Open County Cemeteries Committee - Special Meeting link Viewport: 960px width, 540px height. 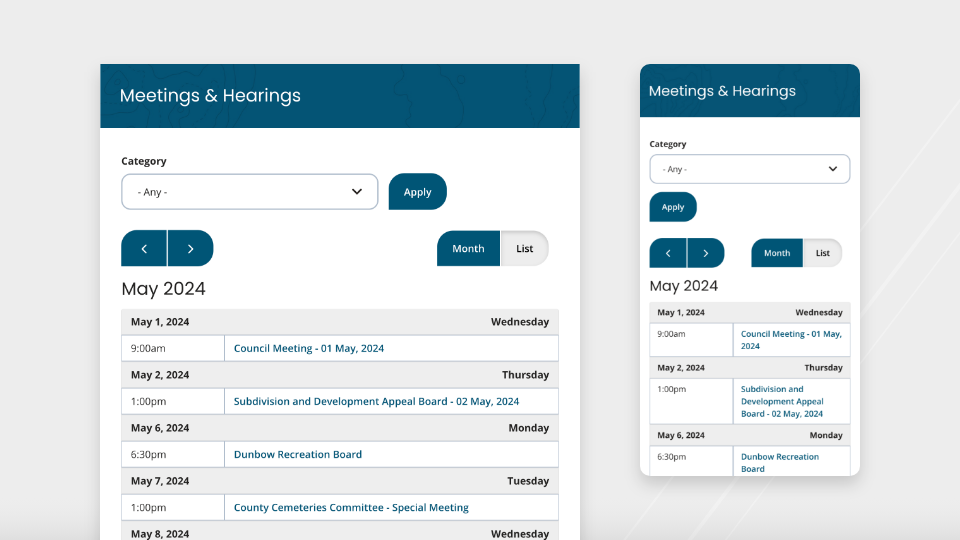[x=351, y=507]
